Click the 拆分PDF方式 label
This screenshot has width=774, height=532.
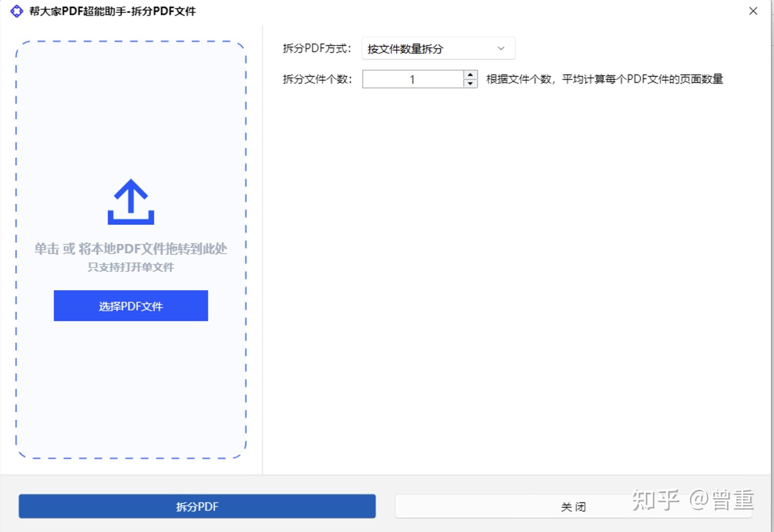coord(317,49)
